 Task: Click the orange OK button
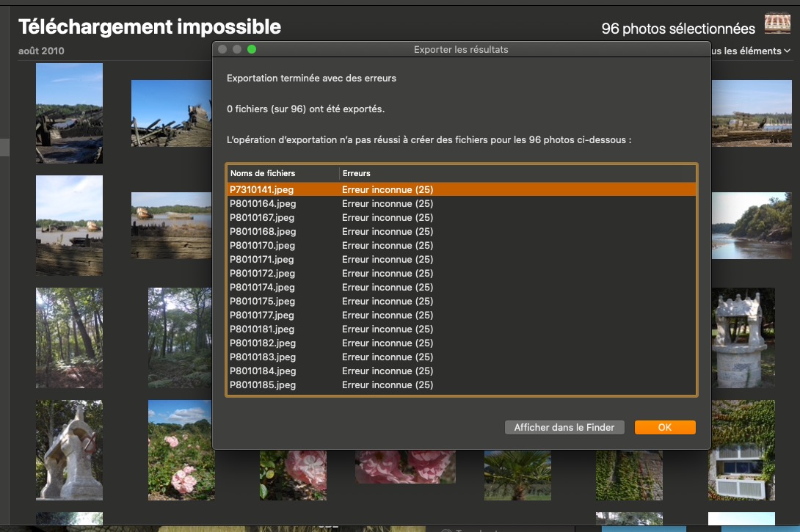(x=664, y=427)
